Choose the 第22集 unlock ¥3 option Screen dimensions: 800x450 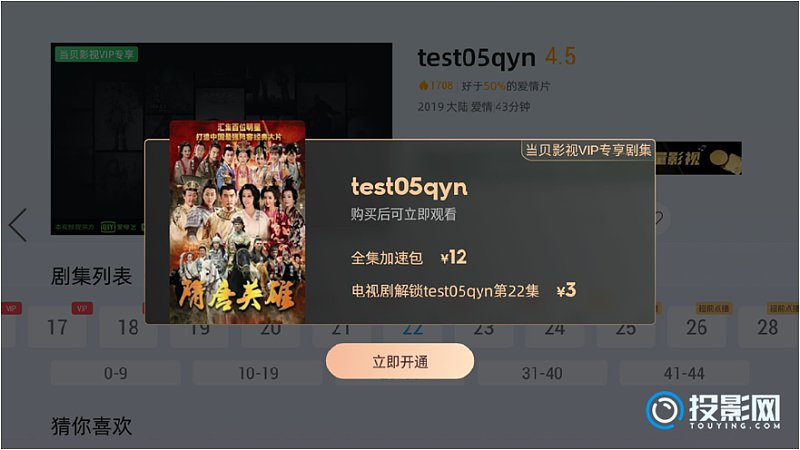click(x=463, y=291)
